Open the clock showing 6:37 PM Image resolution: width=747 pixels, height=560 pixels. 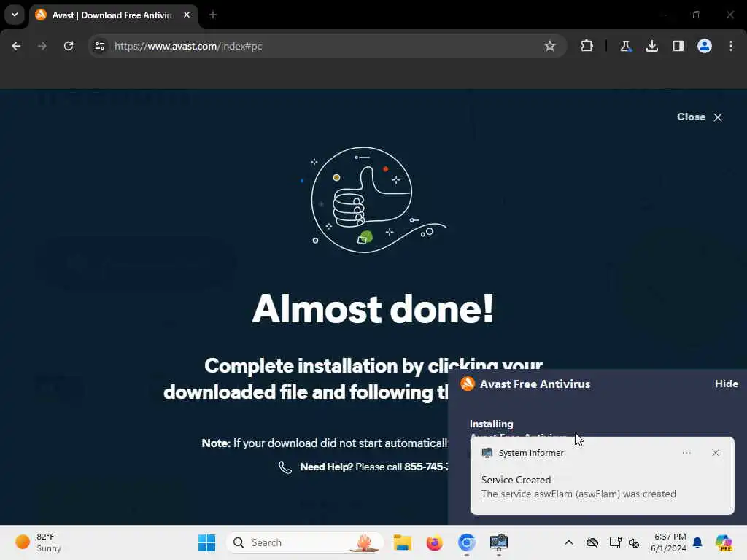(x=668, y=542)
